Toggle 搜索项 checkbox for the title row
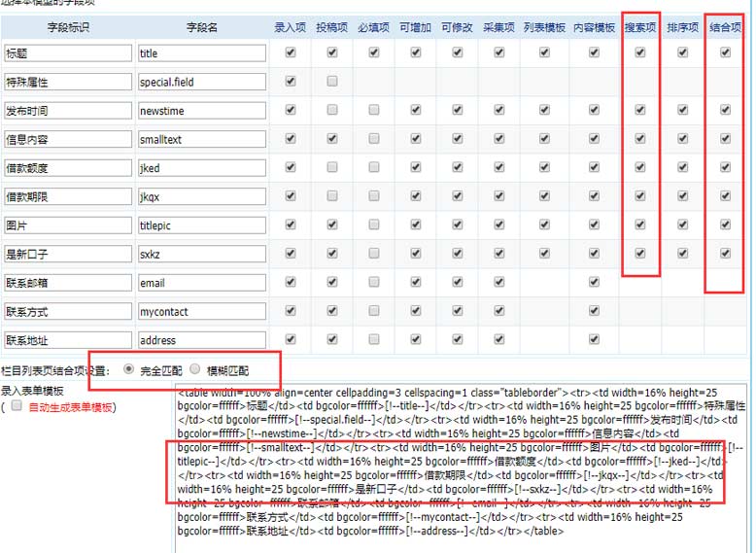The width and height of the screenshot is (756, 553). coord(639,52)
